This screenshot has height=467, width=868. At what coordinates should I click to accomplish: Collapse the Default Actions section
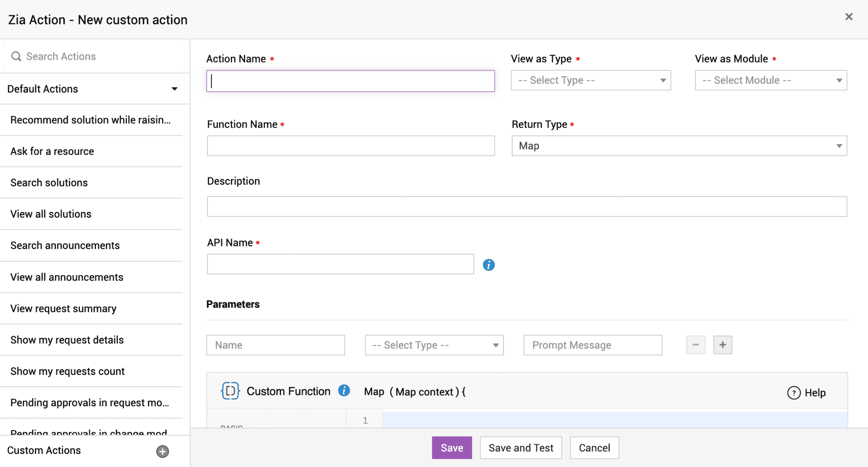[x=174, y=89]
